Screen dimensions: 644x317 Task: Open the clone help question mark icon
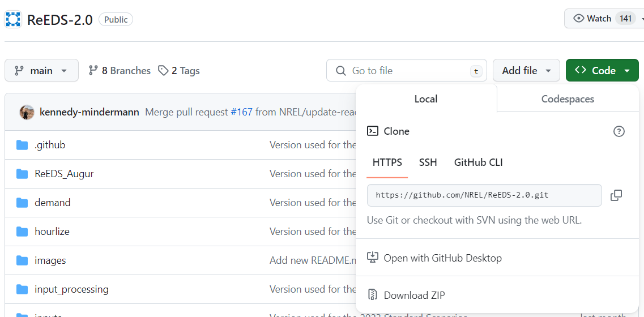(619, 131)
